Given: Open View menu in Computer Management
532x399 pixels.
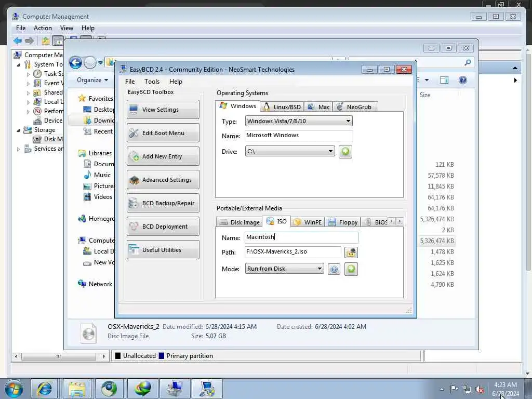Looking at the screenshot, I should click(66, 28).
